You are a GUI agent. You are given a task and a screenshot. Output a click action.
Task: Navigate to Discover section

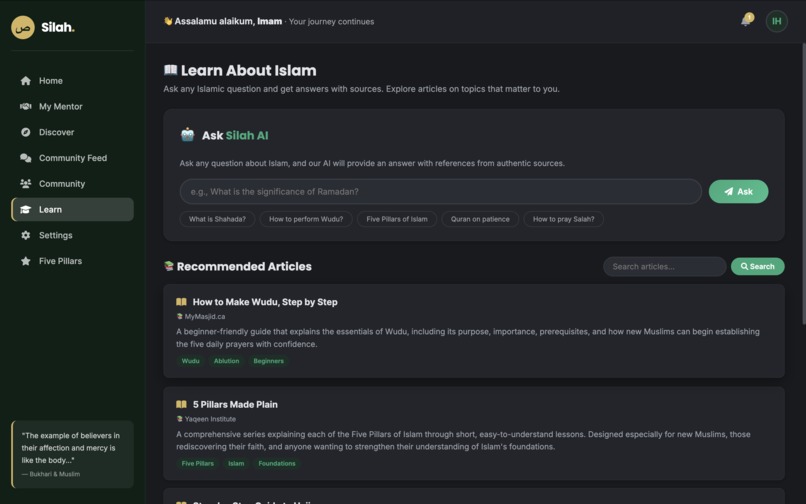click(72, 132)
